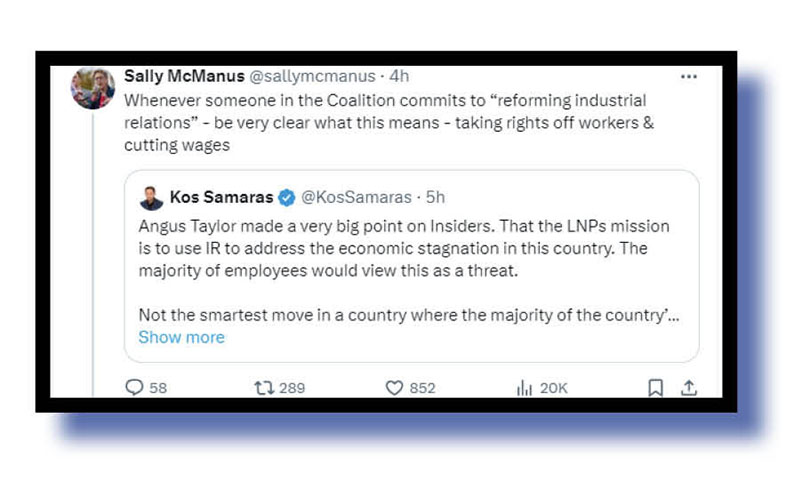The width and height of the screenshot is (794, 498).
Task: Bookmark the tweet with bookmark icon
Action: pyautogui.click(x=655, y=387)
